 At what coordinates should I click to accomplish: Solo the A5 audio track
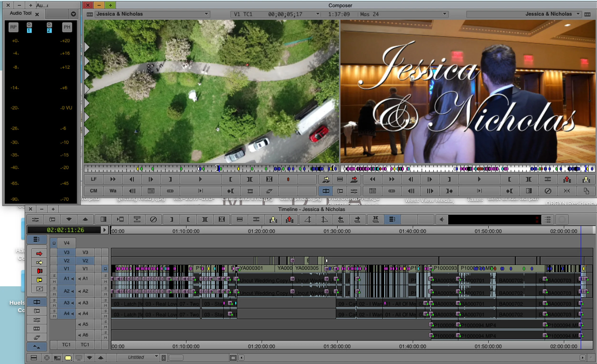click(x=105, y=321)
